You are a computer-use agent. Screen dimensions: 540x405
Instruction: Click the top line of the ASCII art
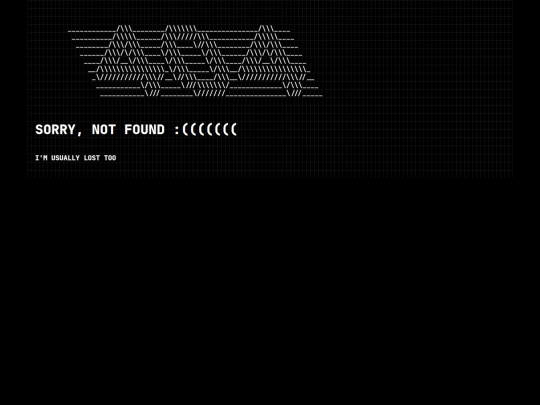point(179,29)
